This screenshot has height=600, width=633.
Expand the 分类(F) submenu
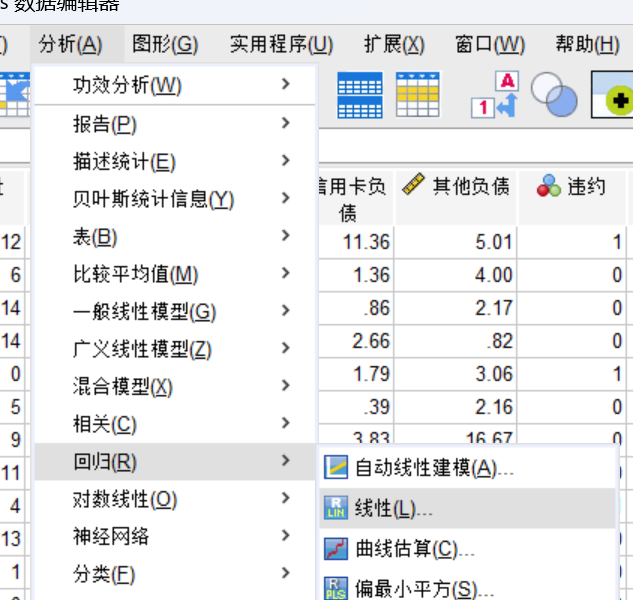[174, 574]
